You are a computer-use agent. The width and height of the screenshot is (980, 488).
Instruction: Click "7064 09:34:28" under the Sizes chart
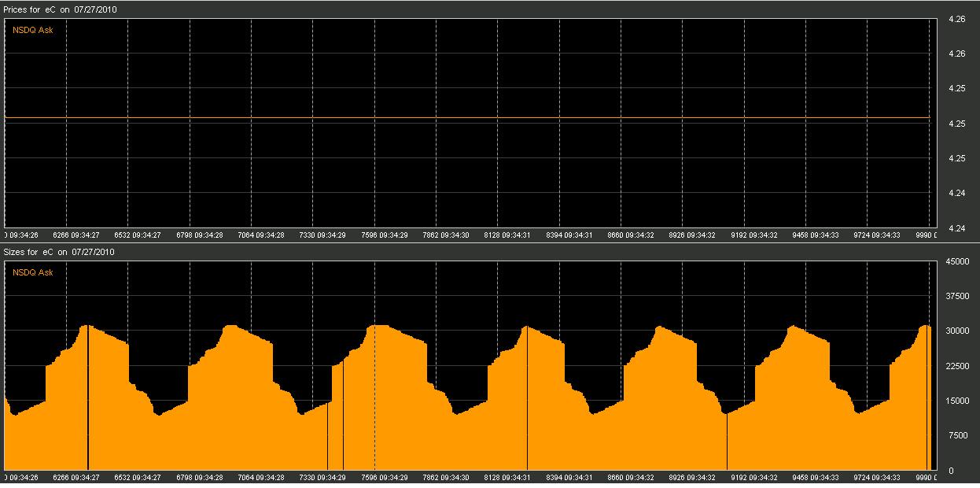coord(261,477)
